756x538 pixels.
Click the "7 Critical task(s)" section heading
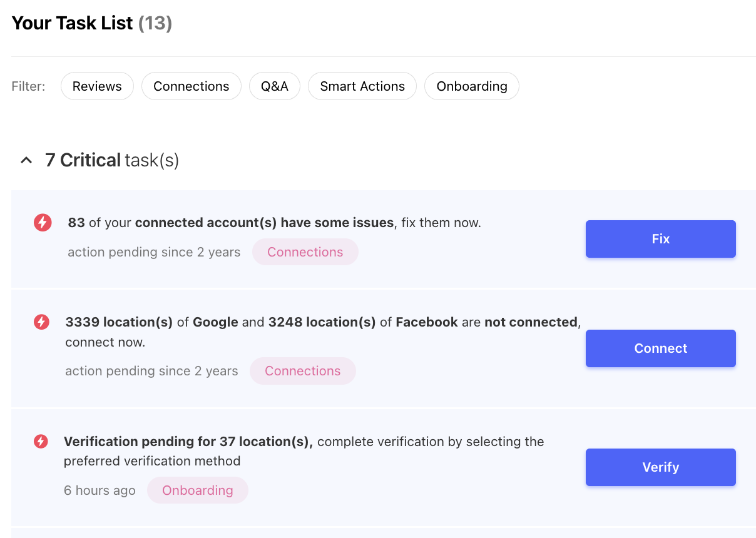(x=112, y=160)
